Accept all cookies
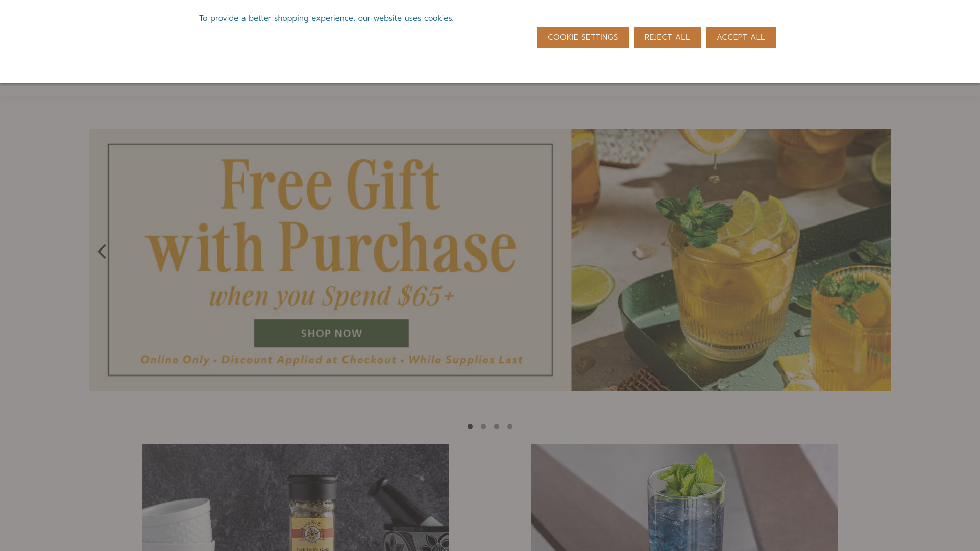The image size is (980, 551). point(741,37)
